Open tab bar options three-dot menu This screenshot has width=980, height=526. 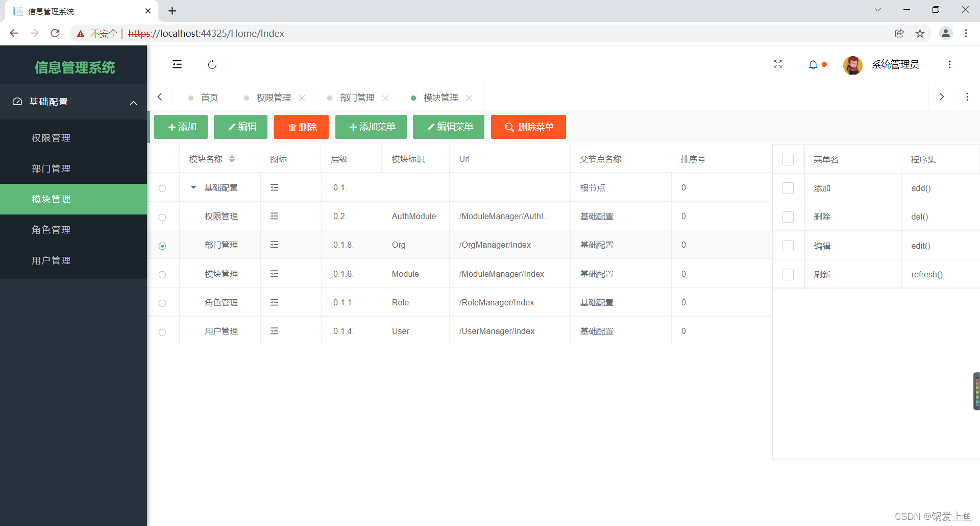coord(967,97)
